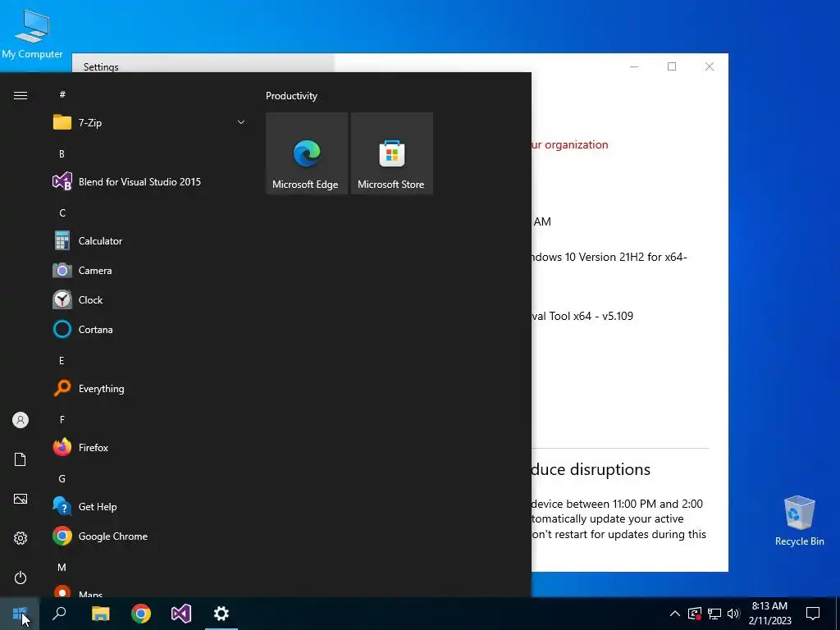Screen dimensions: 840x630
Task: Open Documents from the Start sidebar
Action: 21,459
